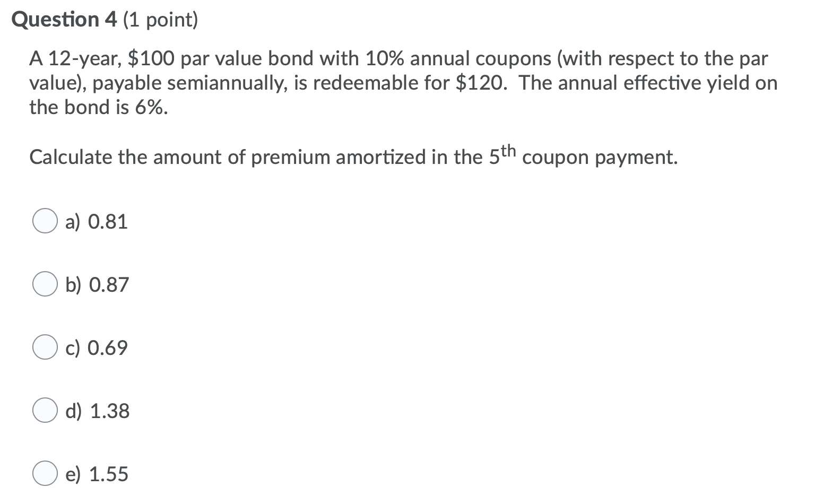
Task: Click the question description paragraph
Action: 403,82
